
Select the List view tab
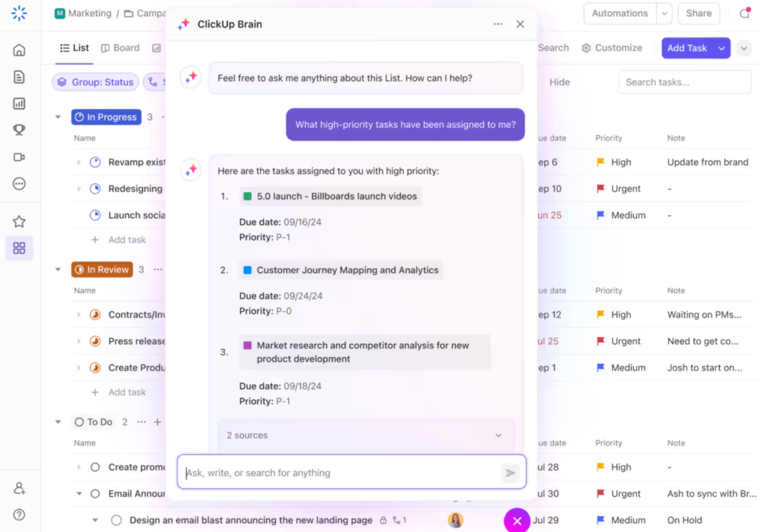coord(74,48)
